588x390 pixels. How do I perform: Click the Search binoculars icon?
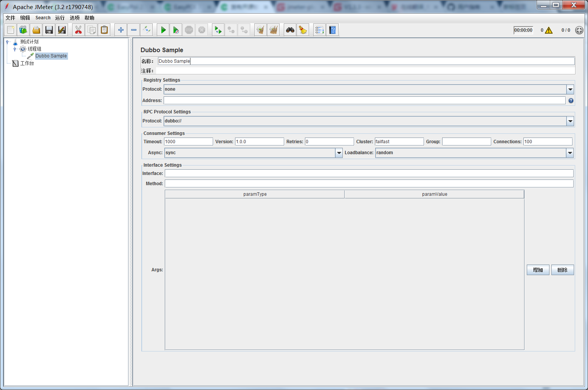pos(290,30)
